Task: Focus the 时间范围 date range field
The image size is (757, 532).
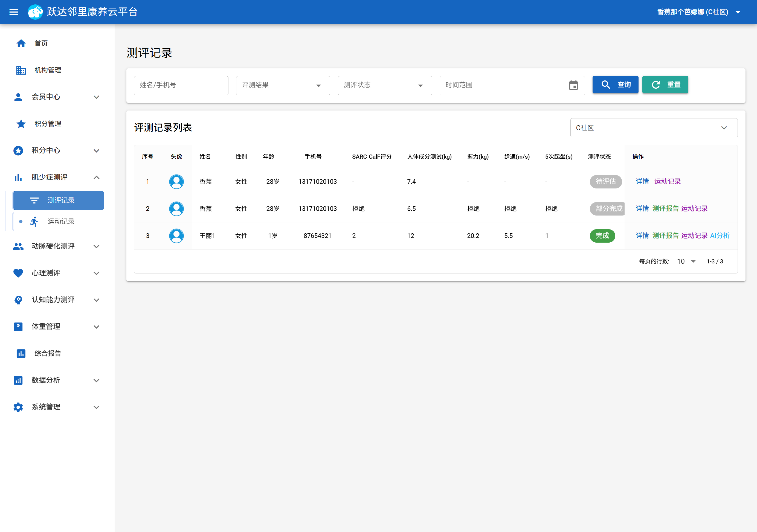Action: pyautogui.click(x=512, y=85)
